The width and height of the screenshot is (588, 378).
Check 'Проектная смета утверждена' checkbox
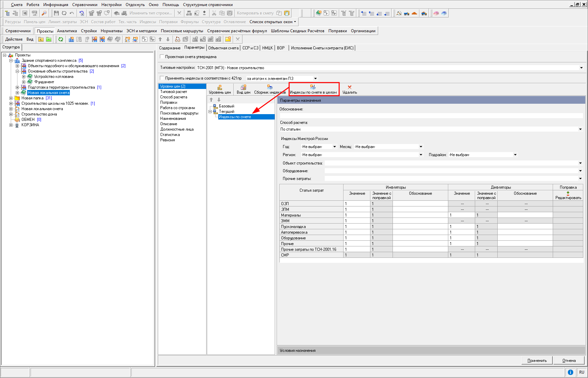162,57
